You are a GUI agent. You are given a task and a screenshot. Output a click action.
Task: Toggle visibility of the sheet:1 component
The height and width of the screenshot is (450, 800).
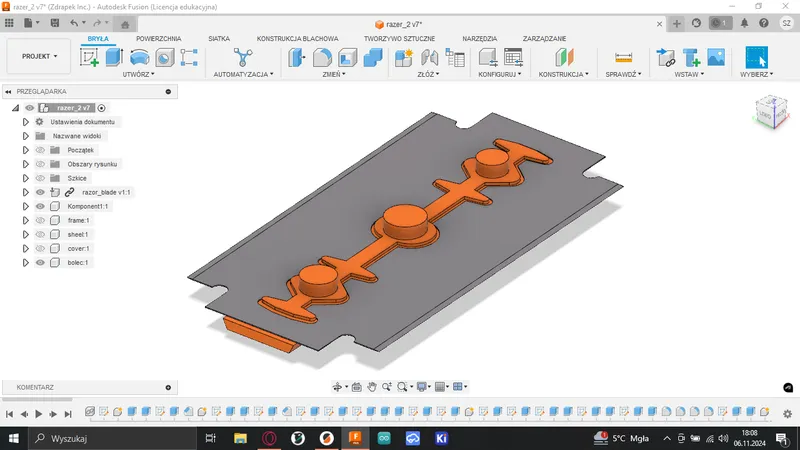pyautogui.click(x=41, y=234)
